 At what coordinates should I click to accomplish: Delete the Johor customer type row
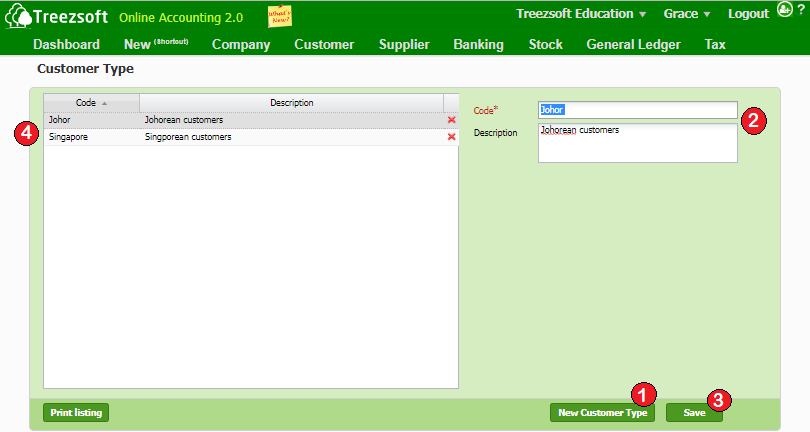[x=451, y=120]
